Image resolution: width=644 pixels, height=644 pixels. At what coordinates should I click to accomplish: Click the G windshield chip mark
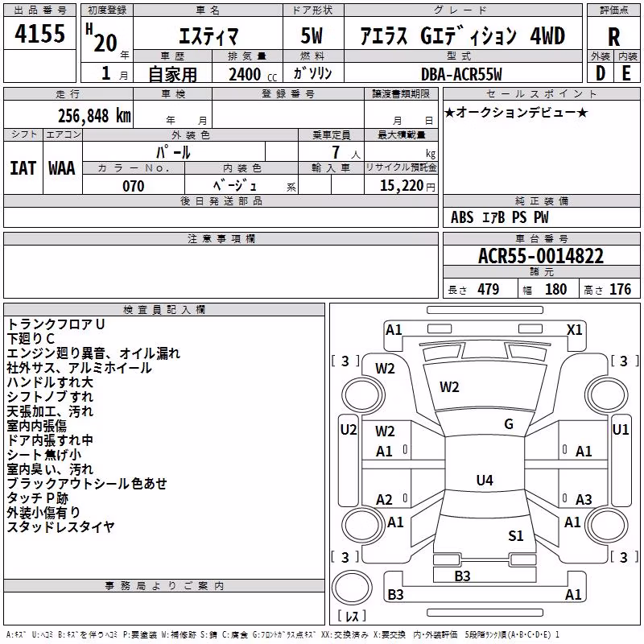pos(509,424)
